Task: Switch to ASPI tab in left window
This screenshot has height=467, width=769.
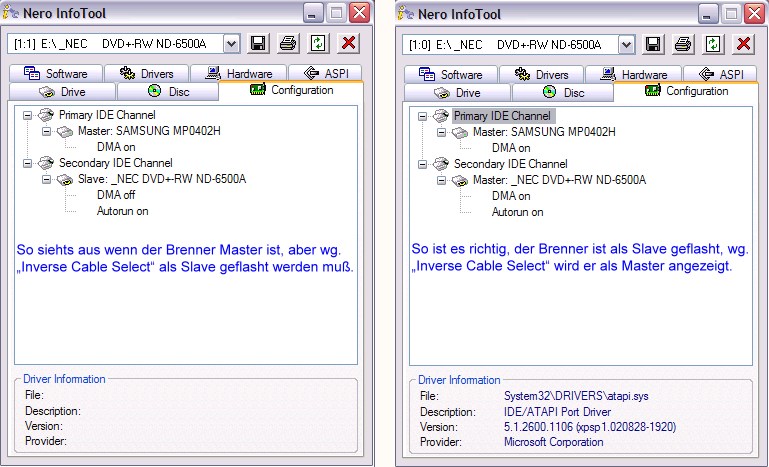Action: 326,74
